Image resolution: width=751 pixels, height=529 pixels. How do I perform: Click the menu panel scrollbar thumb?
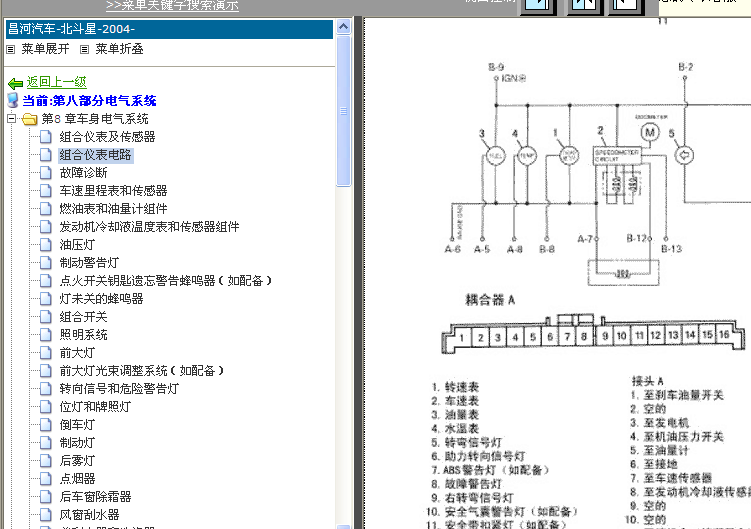point(343,111)
